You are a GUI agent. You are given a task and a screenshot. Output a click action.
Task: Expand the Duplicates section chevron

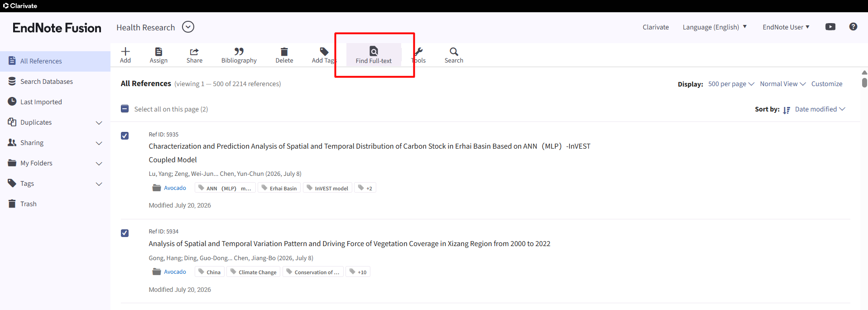[99, 123]
